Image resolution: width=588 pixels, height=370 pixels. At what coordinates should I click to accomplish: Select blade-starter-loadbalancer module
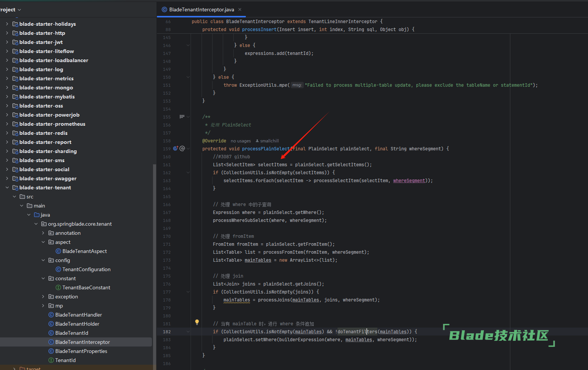54,60
